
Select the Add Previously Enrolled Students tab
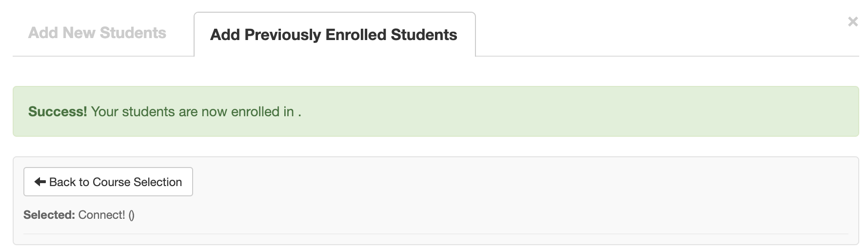(x=334, y=35)
